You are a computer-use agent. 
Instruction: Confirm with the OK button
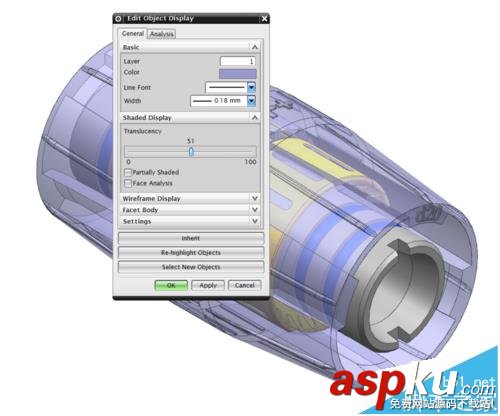(x=171, y=285)
